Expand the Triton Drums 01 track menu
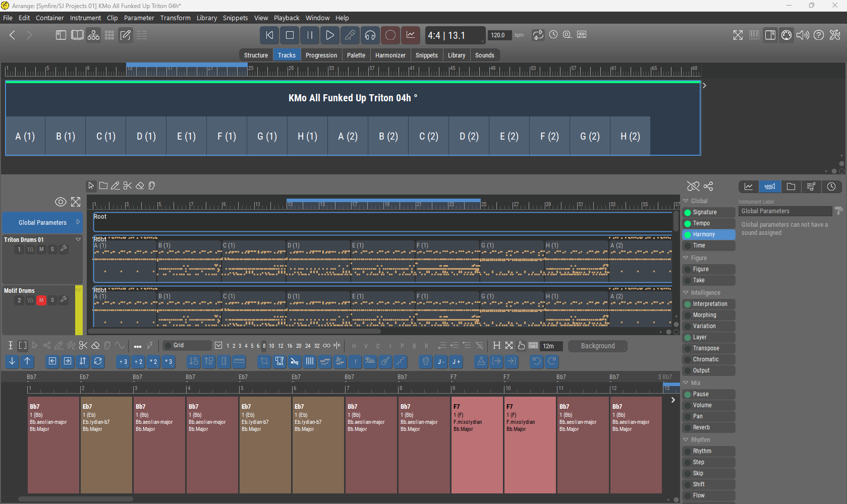Image resolution: width=847 pixels, height=504 pixels. click(x=78, y=240)
